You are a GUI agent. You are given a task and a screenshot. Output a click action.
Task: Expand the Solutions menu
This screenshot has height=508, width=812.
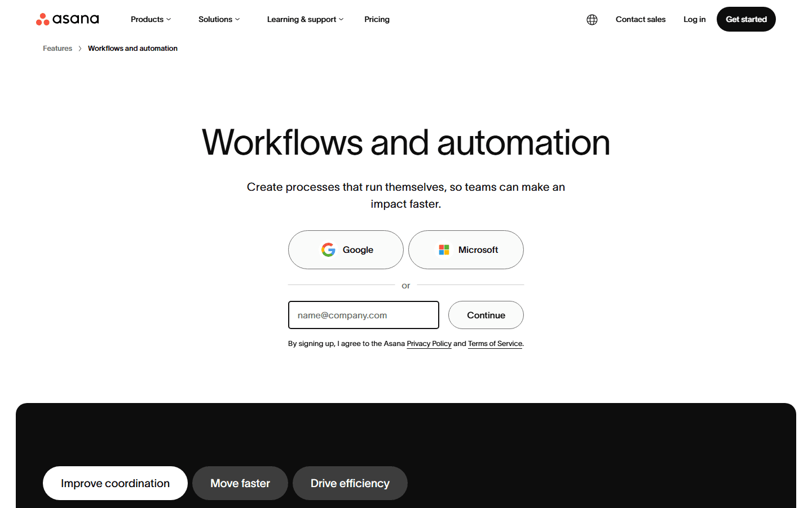click(x=219, y=19)
